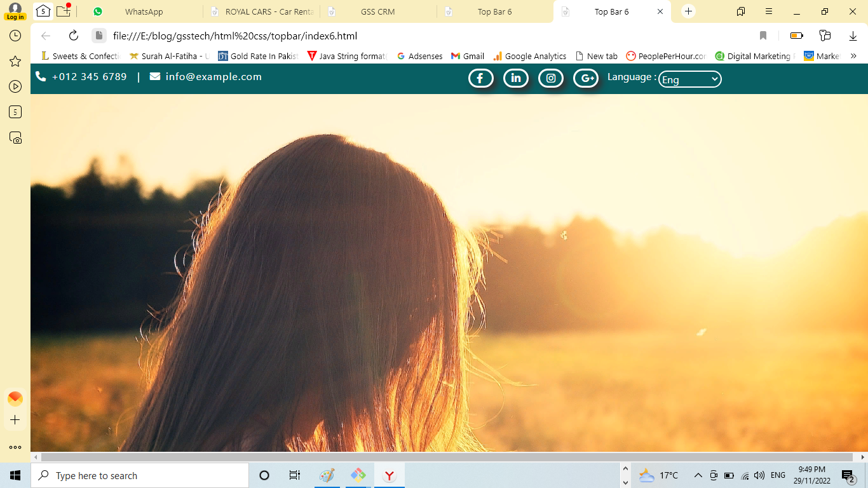The height and width of the screenshot is (488, 868).
Task: Add a sidebar item with plus icon
Action: pyautogui.click(x=15, y=420)
